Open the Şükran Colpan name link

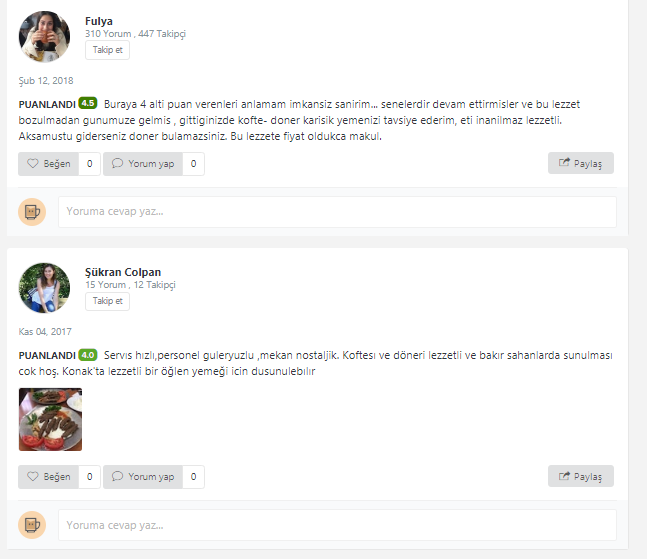[123, 272]
